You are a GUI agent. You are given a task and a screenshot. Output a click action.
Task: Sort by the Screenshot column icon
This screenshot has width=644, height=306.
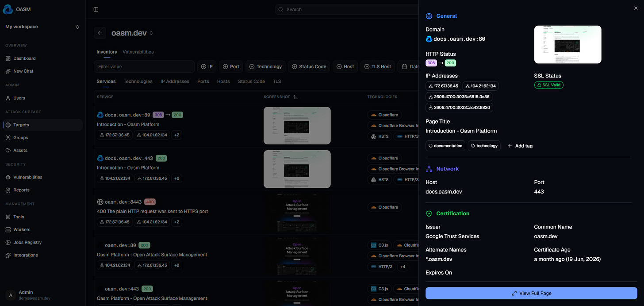(x=295, y=97)
